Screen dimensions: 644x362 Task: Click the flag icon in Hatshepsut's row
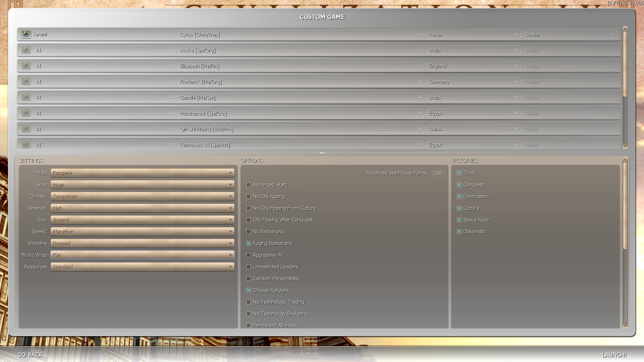tap(26, 113)
